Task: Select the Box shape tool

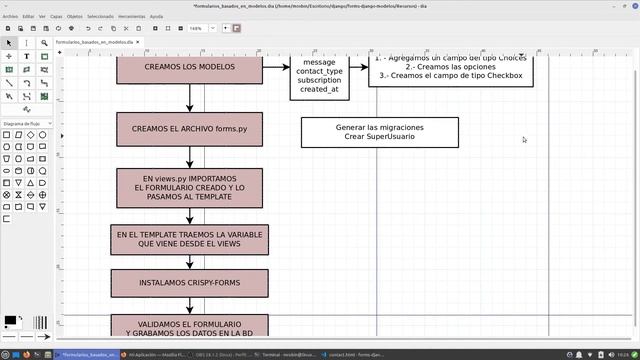Action: point(44,56)
